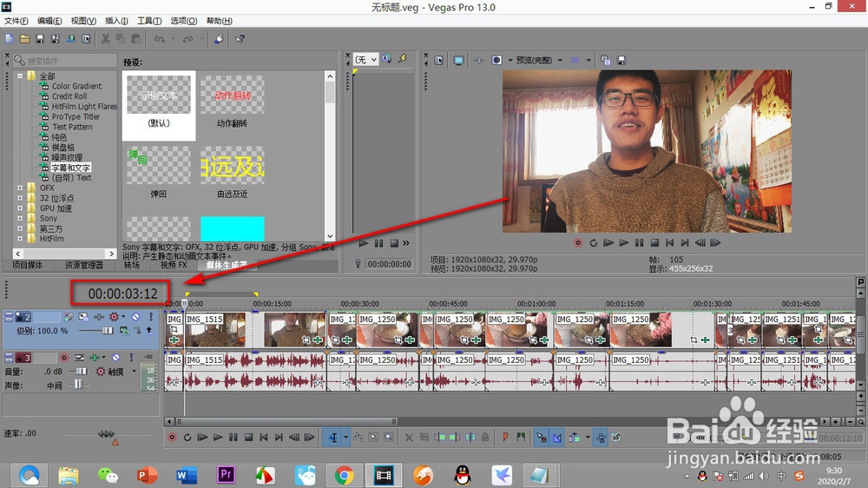
Task: Toggle automatic crossfades in timeline toolbar
Action: [557, 438]
